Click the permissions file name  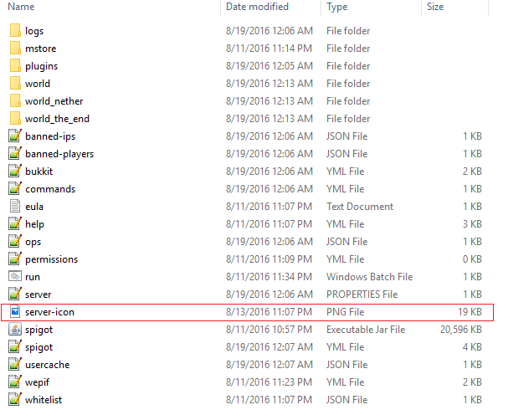pos(51,259)
